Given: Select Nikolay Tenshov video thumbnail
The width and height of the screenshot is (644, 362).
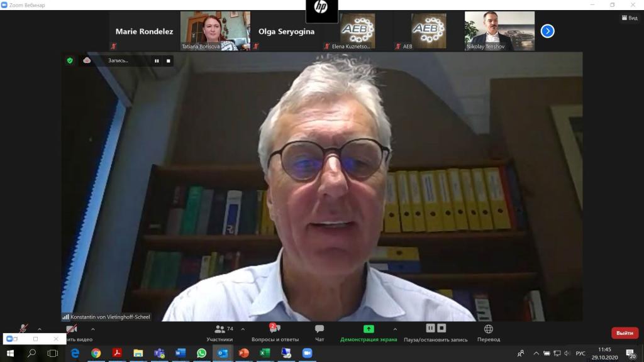Looking at the screenshot, I should pyautogui.click(x=499, y=31).
